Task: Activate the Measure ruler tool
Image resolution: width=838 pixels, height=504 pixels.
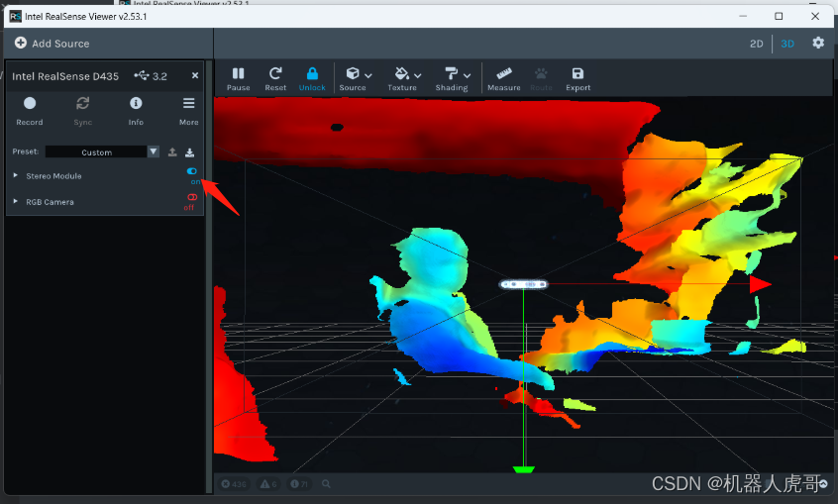Action: (503, 78)
